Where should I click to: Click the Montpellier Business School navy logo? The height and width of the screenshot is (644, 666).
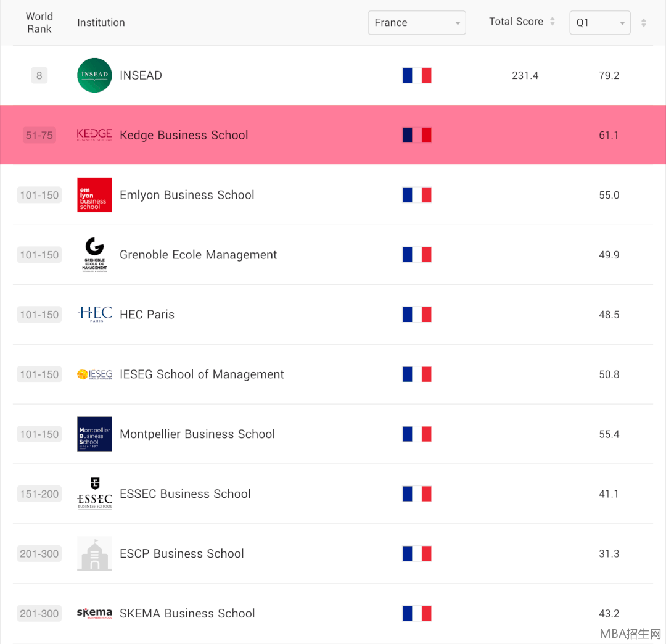(x=94, y=434)
